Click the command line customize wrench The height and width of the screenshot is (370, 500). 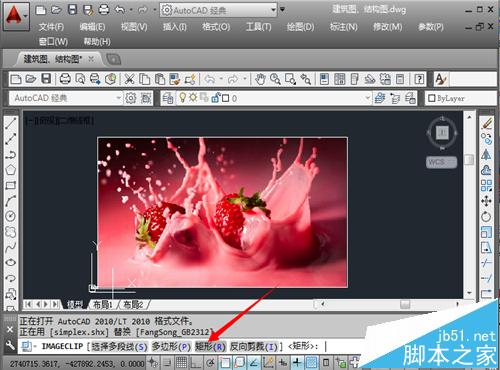[10, 346]
